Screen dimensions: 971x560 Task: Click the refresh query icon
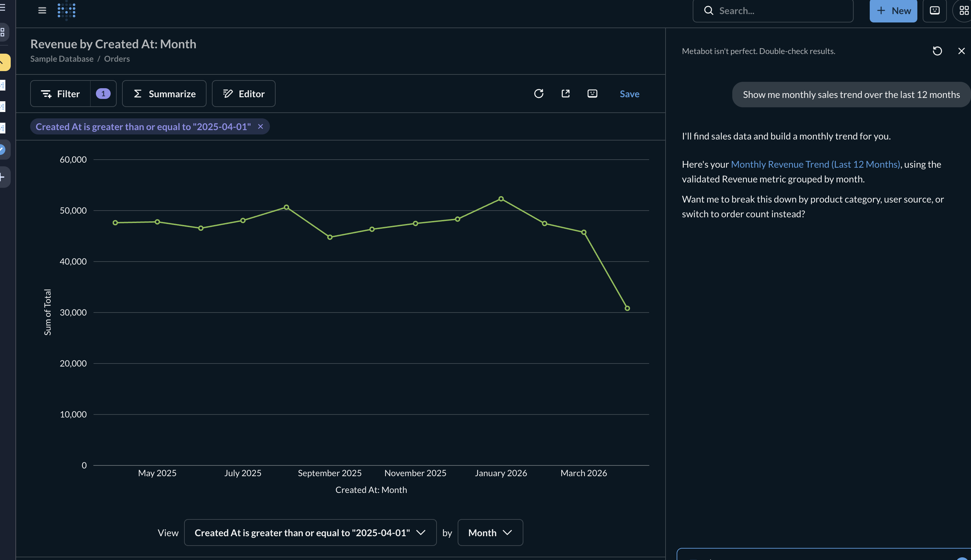(x=539, y=94)
